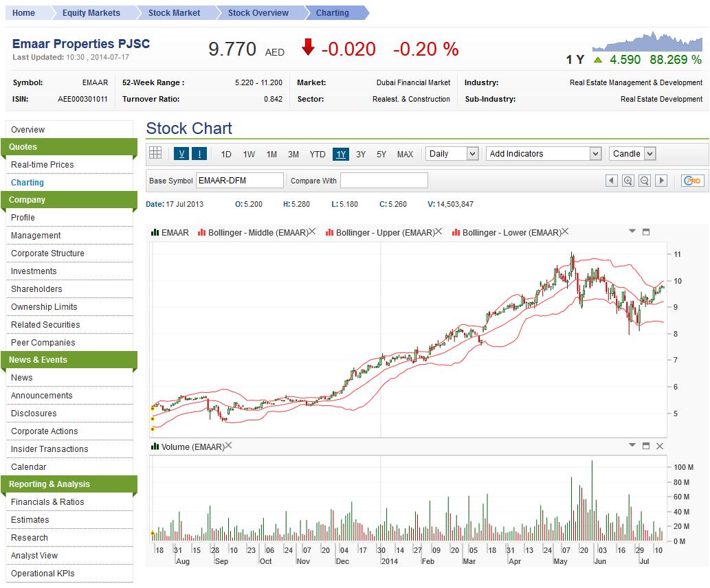Remove Bollinger - Middle indicator
The image size is (710, 588).
point(312,231)
